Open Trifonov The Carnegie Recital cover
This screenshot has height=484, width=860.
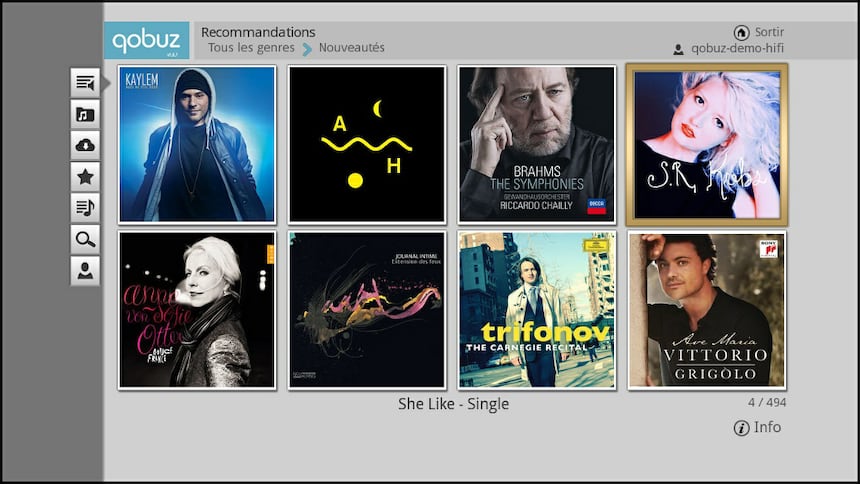(x=537, y=310)
